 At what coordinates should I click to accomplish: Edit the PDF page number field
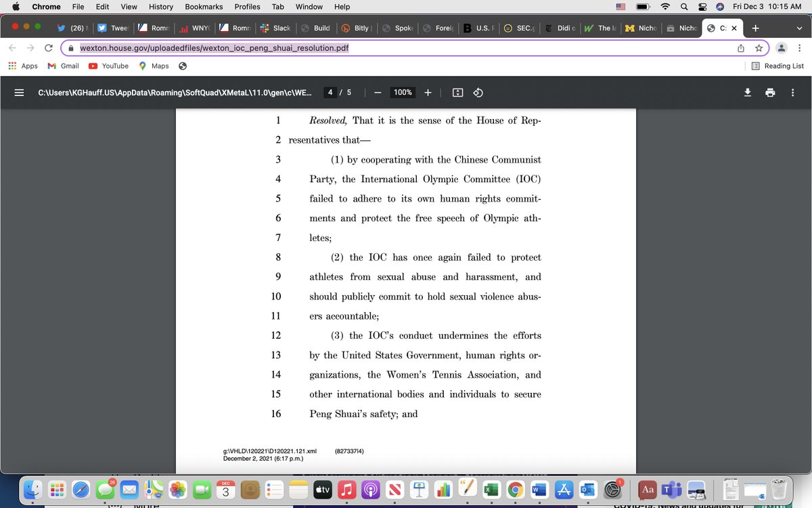pyautogui.click(x=330, y=93)
